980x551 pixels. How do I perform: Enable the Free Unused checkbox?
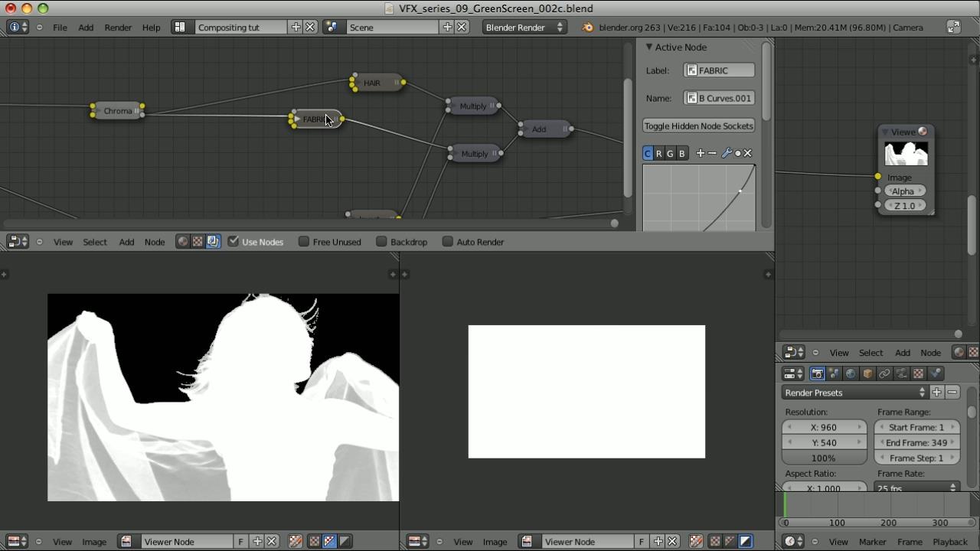point(304,242)
